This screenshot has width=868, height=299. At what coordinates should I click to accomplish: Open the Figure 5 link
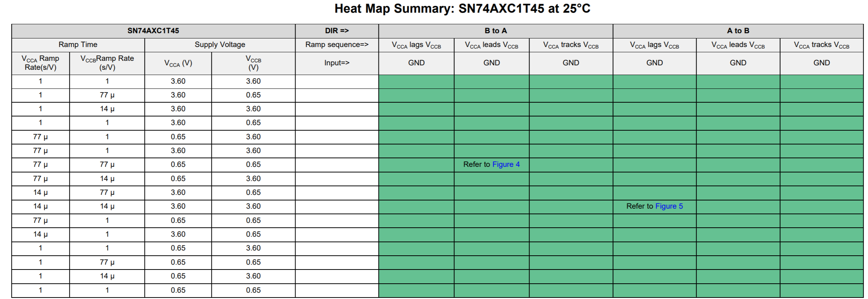click(669, 206)
